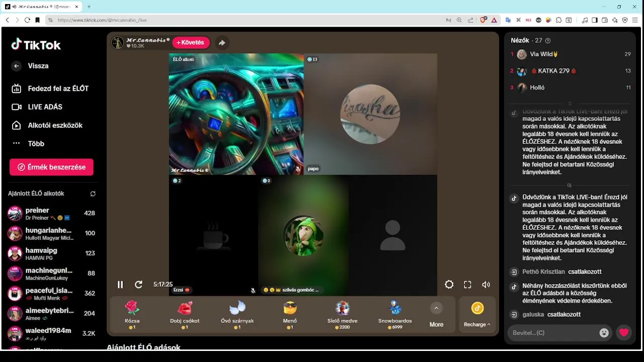This screenshot has width=644, height=362.
Task: Select the Mr Cannabis browser tab
Action: click(x=42, y=7)
